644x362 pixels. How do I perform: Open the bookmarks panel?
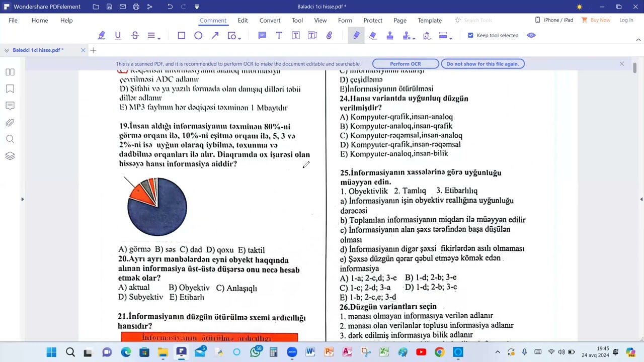(x=10, y=89)
